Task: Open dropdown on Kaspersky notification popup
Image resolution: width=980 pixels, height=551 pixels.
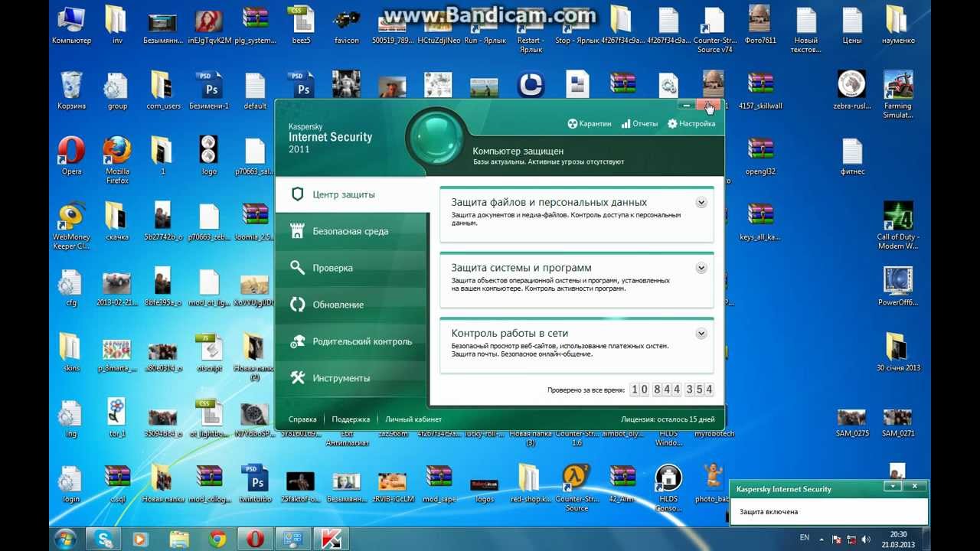Action: click(892, 486)
